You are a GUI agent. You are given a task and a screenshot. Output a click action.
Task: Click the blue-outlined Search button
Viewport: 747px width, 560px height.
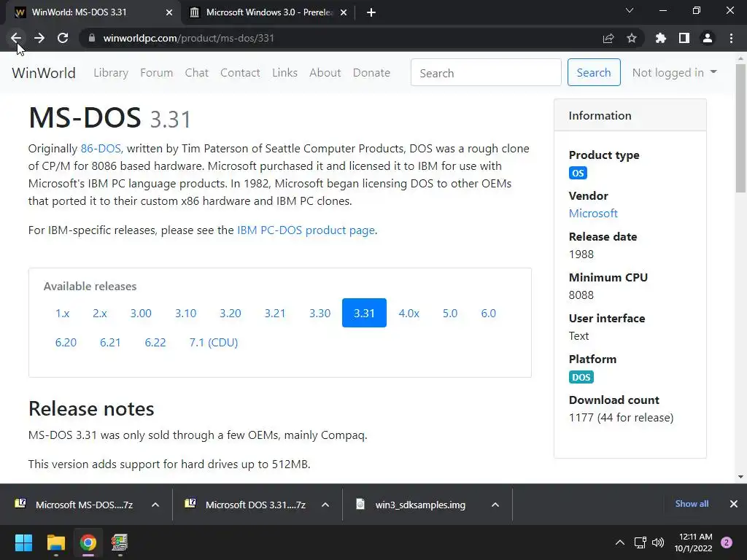point(594,72)
